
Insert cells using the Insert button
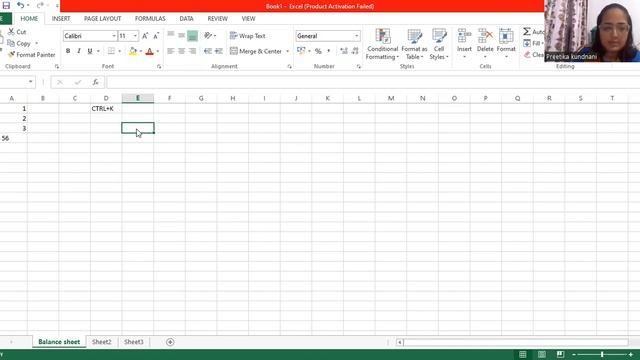tap(464, 44)
